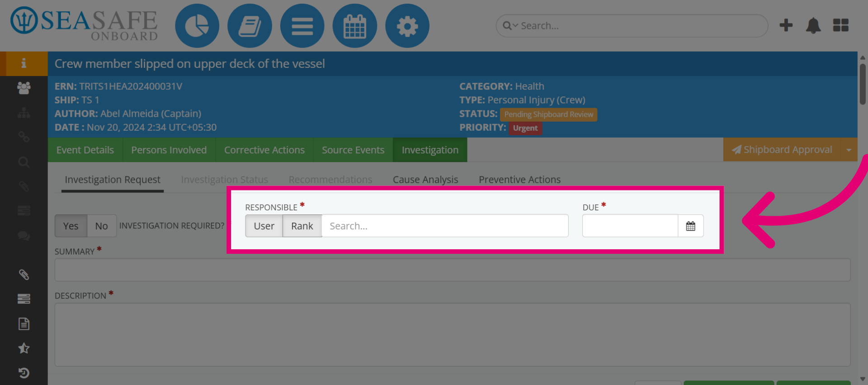
Task: Open the grid apps icon
Action: (x=841, y=25)
